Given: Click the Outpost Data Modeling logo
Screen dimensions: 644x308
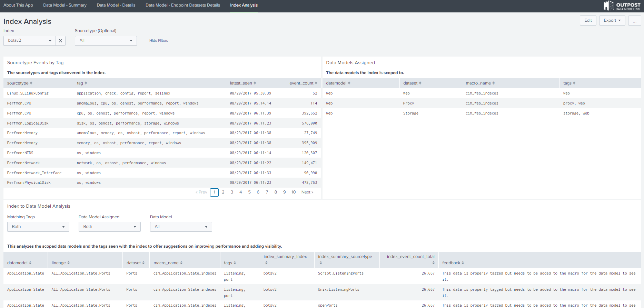Looking at the screenshot, I should coord(622,6).
